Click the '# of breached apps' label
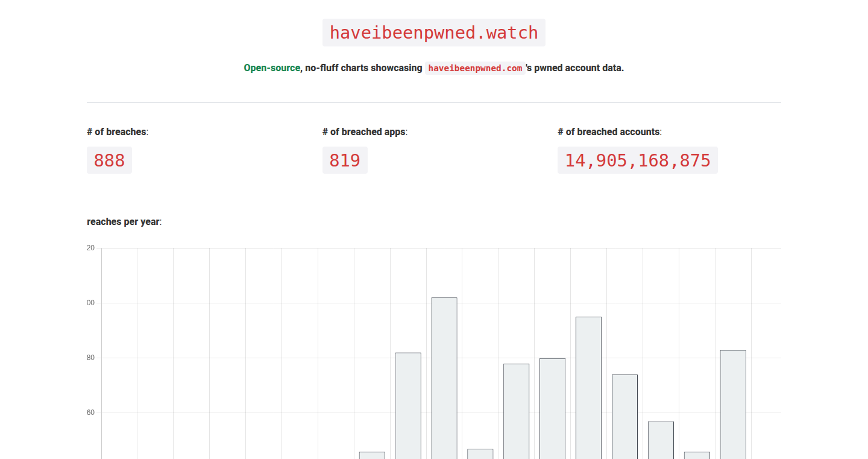 click(363, 131)
